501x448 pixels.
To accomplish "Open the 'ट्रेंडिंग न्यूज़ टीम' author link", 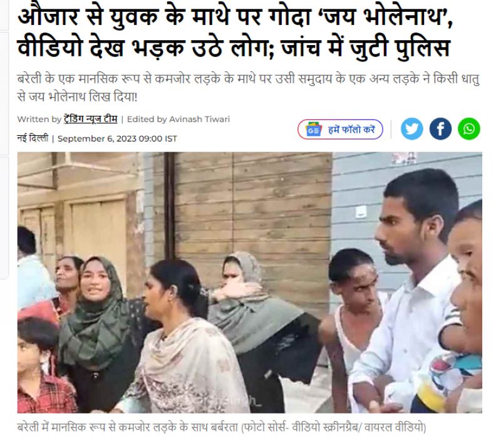I will pos(90,119).
